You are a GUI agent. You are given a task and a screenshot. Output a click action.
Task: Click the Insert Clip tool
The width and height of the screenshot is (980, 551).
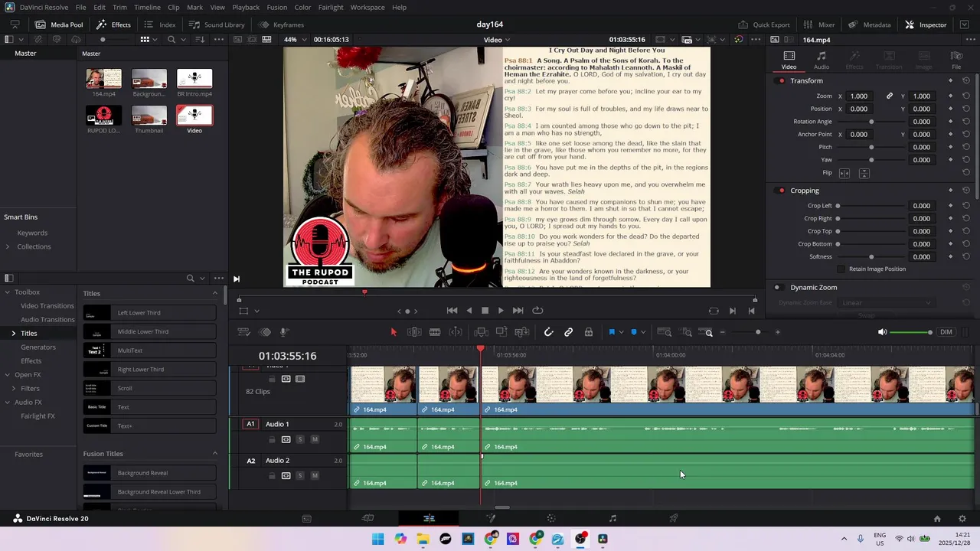482,332
